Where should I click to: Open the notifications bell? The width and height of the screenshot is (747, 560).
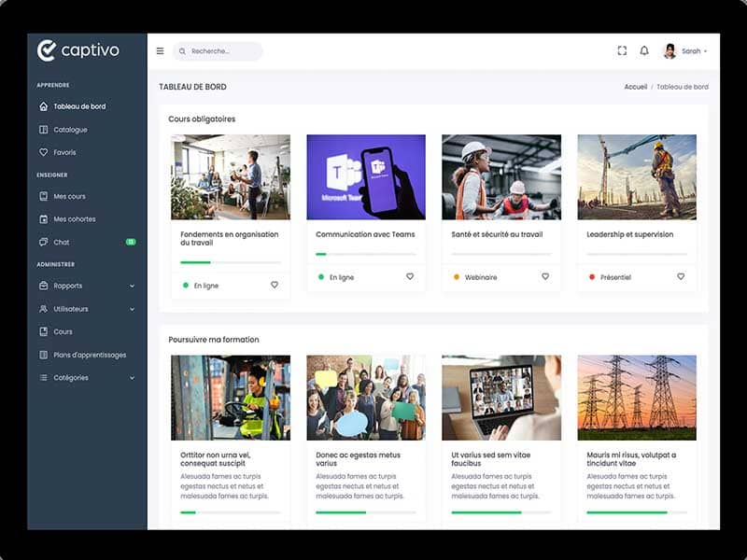(644, 51)
